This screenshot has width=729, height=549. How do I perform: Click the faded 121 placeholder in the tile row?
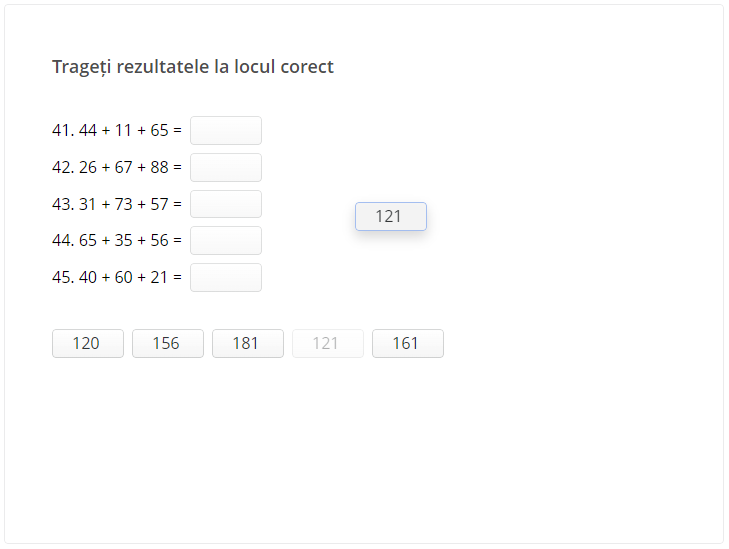click(327, 343)
